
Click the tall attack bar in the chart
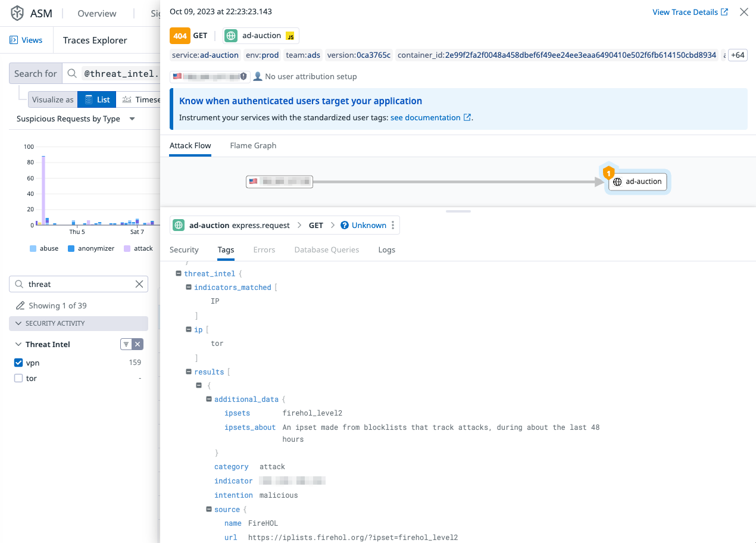[x=43, y=191]
